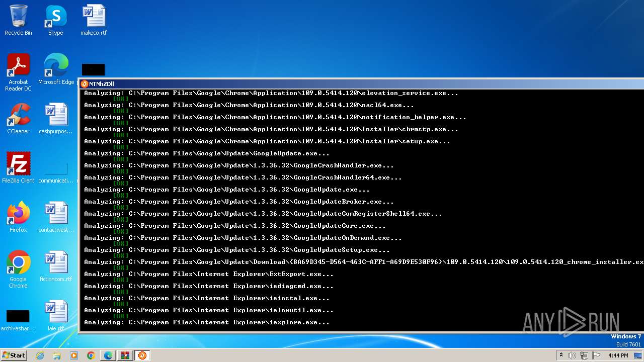Image resolution: width=644 pixels, height=362 pixels.
Task: Open the Start menu
Action: coord(14,355)
